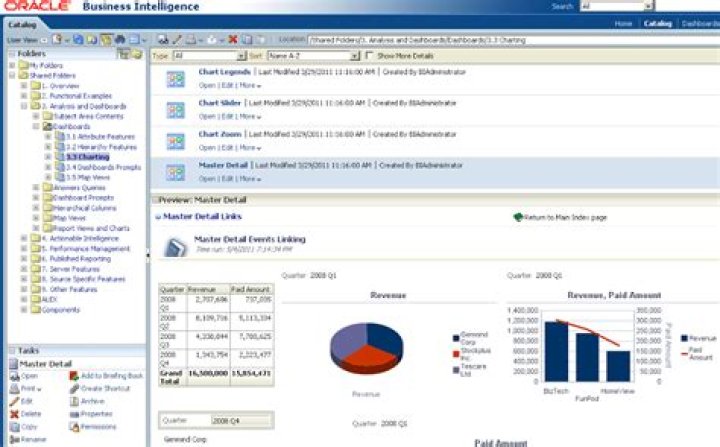
Task: Click the Tescare Ltd purple legend swatch
Action: click(x=456, y=370)
